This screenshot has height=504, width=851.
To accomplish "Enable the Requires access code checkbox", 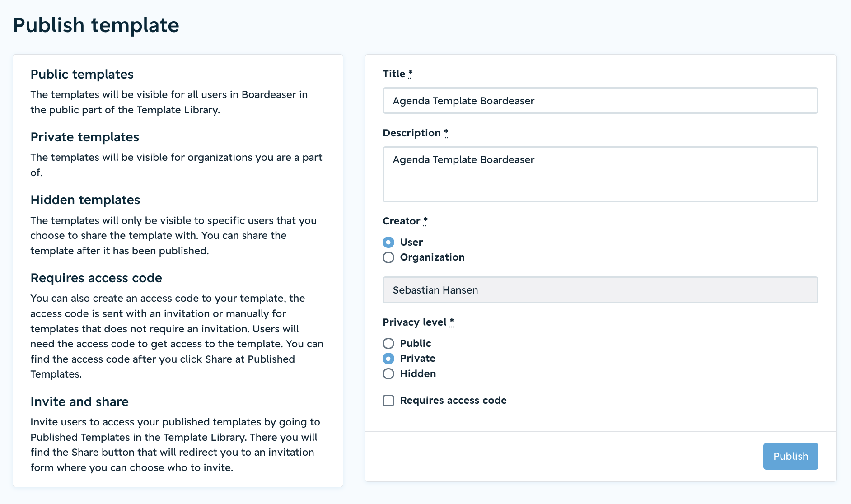I will pyautogui.click(x=388, y=401).
